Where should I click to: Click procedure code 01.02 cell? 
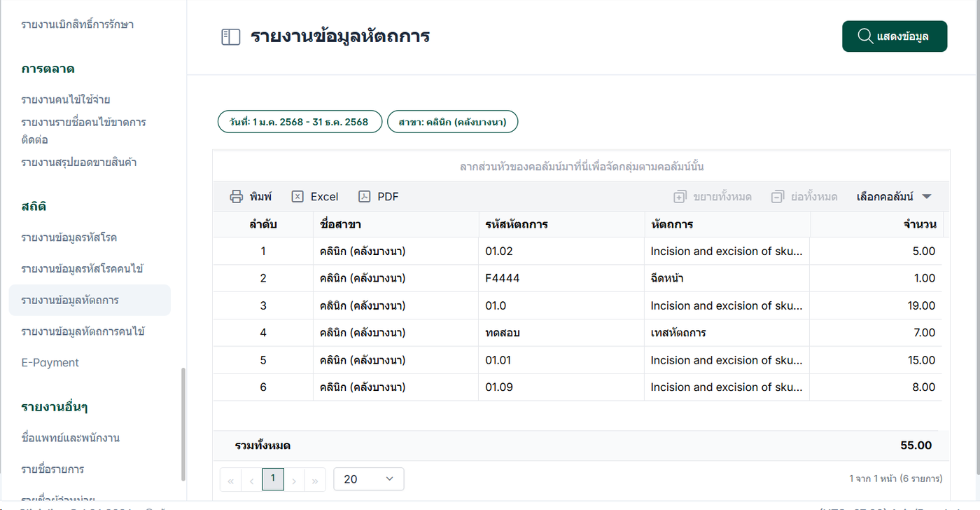click(561, 251)
